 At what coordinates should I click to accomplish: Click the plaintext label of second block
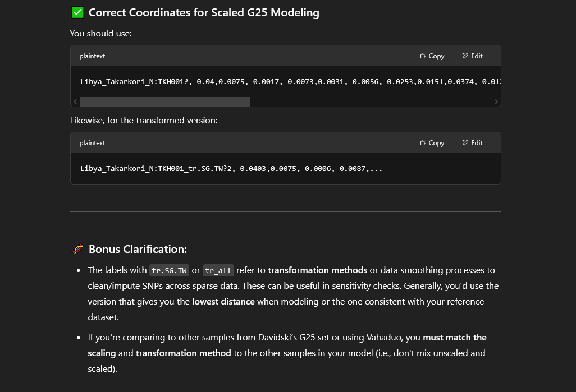(x=92, y=143)
